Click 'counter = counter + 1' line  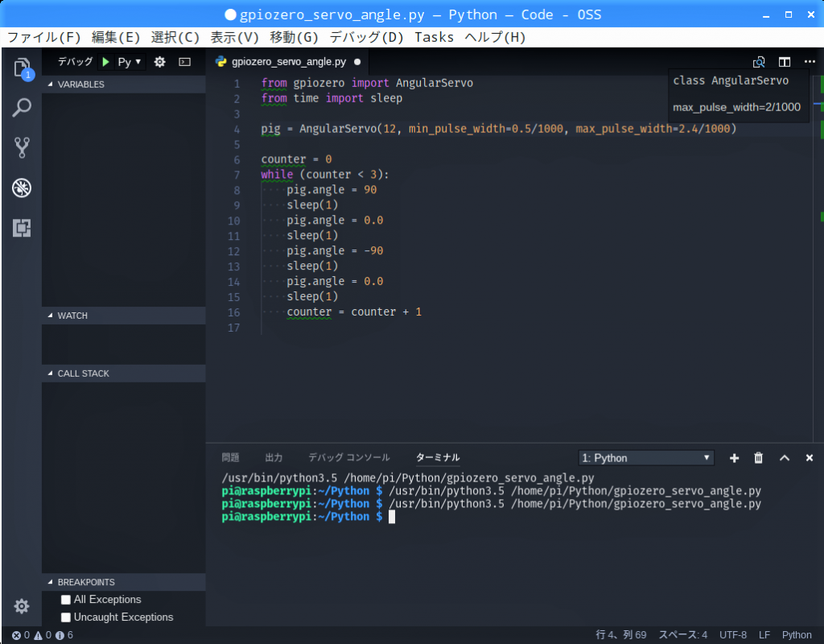[354, 312]
